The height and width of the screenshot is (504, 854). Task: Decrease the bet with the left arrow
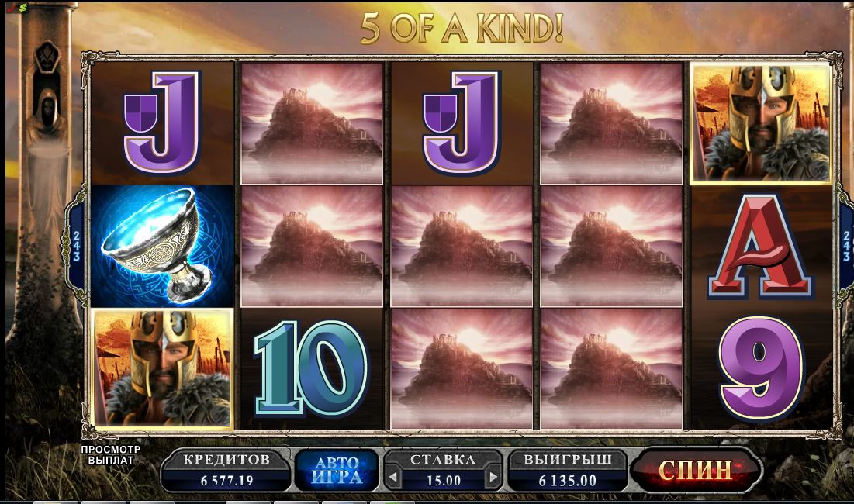pyautogui.click(x=394, y=478)
